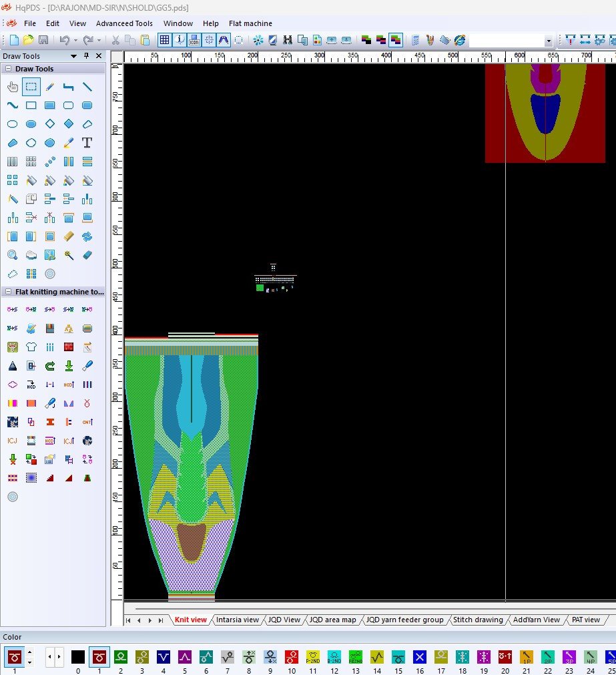This screenshot has width=616, height=675.
Task: Switch to the Intarsia view tab
Action: 237,620
